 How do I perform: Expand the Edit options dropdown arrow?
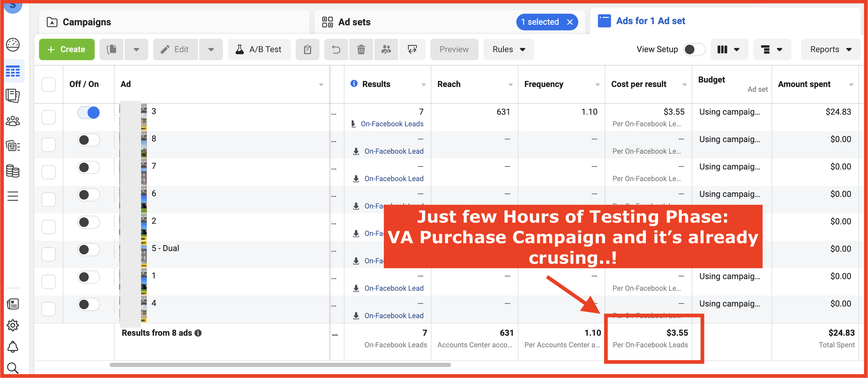click(x=211, y=49)
